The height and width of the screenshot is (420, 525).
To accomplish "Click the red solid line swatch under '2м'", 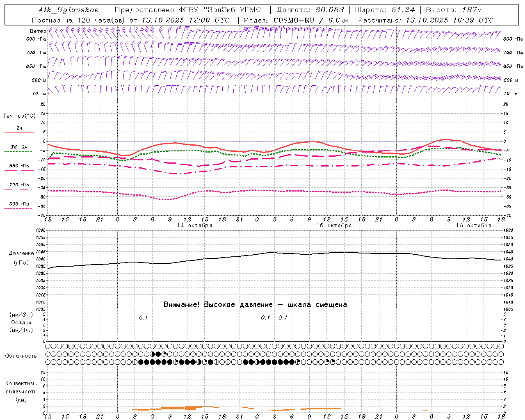I will [x=19, y=132].
